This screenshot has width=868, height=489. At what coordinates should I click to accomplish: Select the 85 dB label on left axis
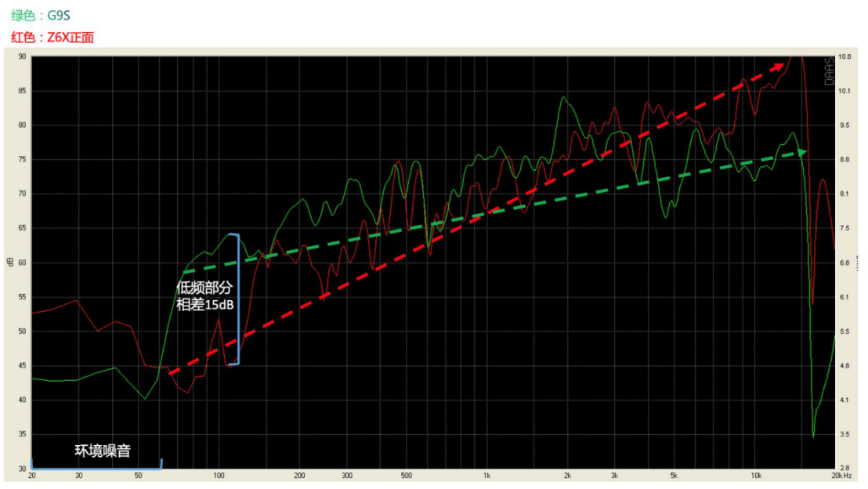[x=22, y=91]
